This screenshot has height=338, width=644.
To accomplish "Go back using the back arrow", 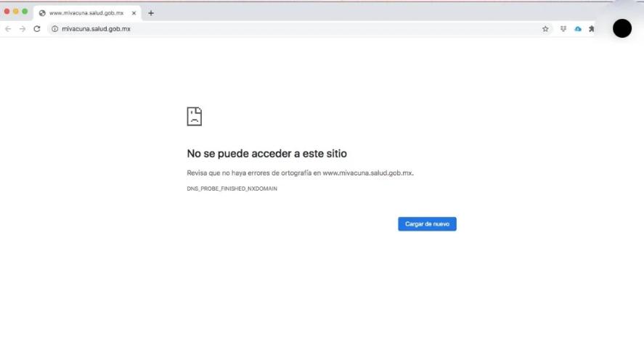I will coord(8,29).
